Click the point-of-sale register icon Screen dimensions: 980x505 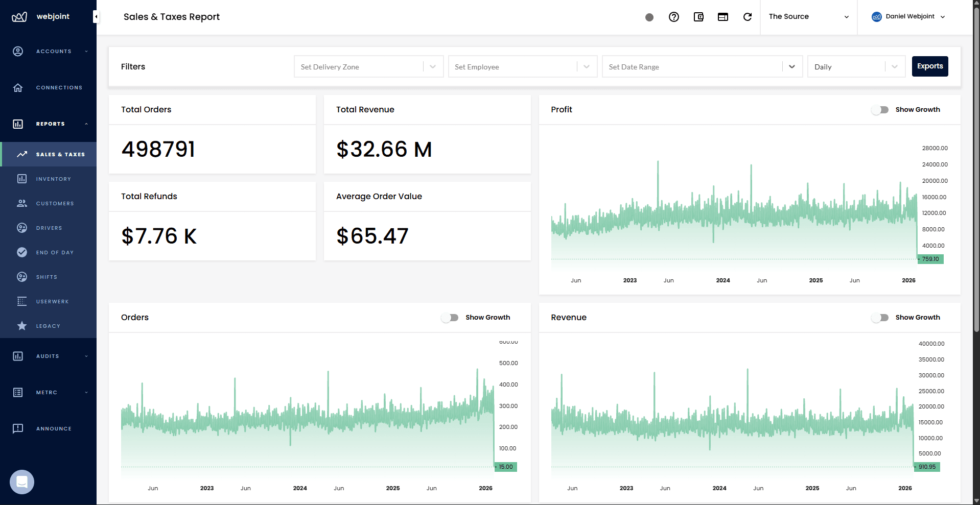698,17
